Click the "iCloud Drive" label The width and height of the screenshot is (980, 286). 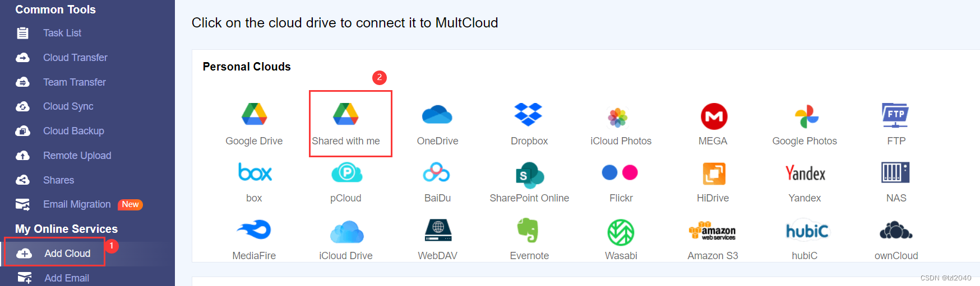point(346,256)
